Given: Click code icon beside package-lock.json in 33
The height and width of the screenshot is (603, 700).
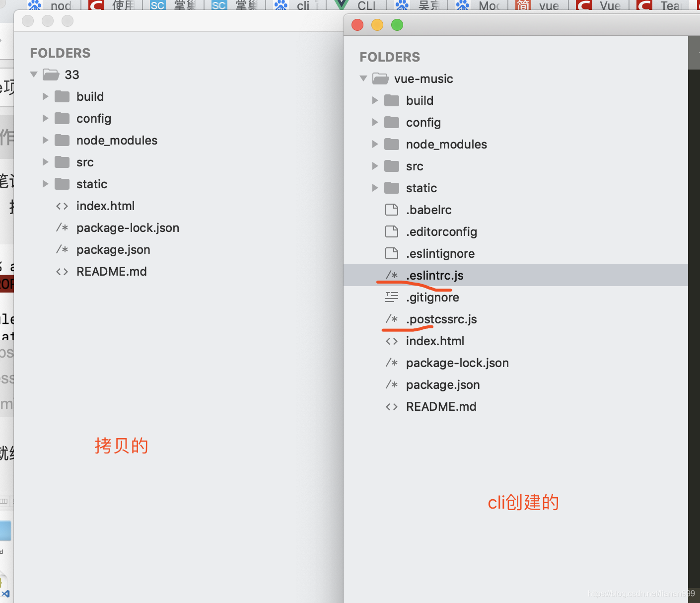Looking at the screenshot, I should (x=62, y=227).
